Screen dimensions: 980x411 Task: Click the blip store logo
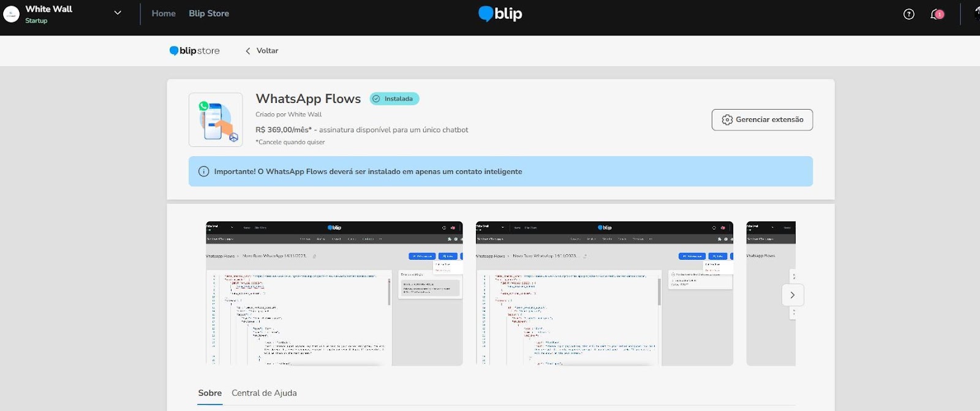(194, 51)
